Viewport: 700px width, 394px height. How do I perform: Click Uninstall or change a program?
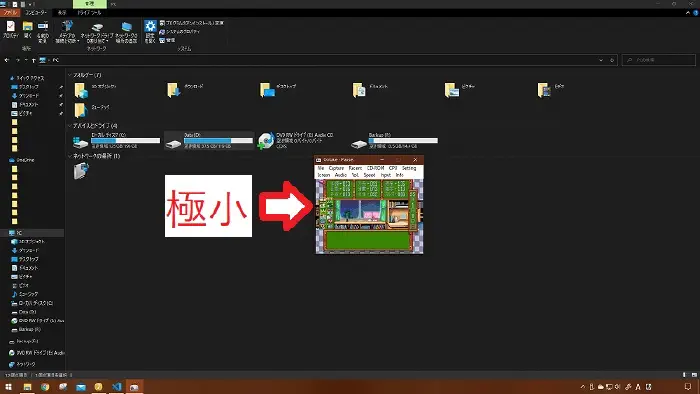click(x=192, y=23)
